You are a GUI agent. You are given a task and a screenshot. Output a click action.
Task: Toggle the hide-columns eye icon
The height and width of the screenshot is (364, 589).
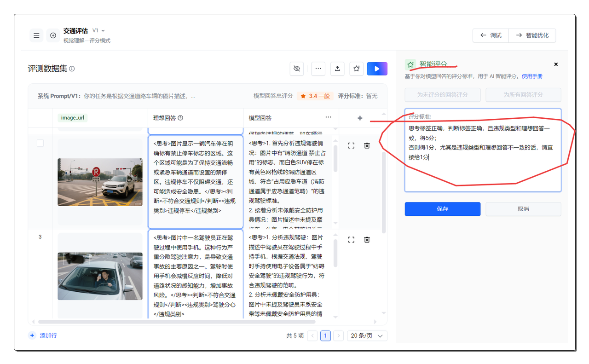tap(297, 69)
